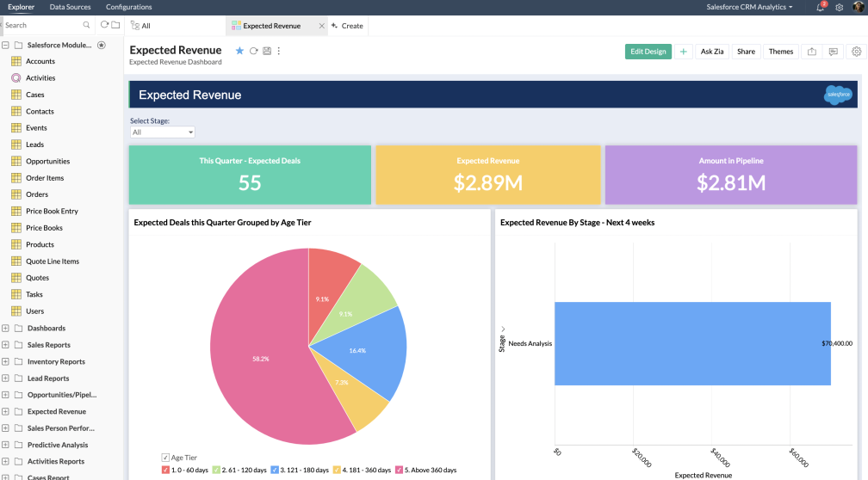Click the search magnifier icon
Screen dimensions: 868x480
click(86, 25)
